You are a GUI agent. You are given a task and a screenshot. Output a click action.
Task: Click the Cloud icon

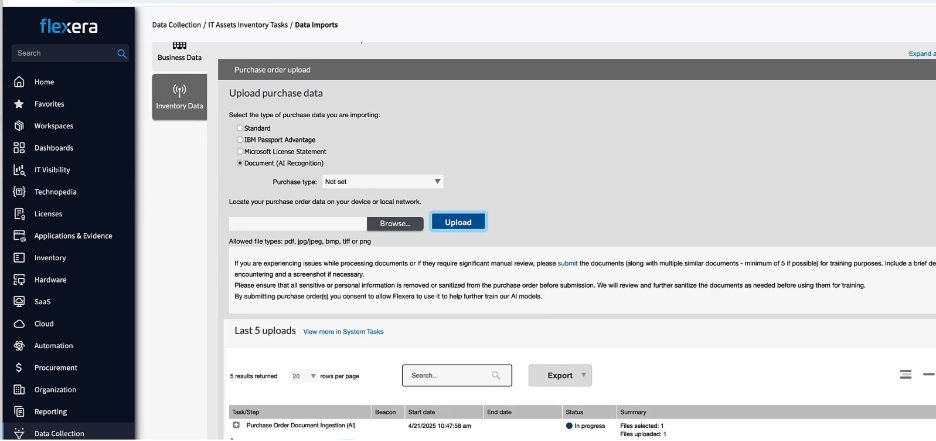(19, 324)
